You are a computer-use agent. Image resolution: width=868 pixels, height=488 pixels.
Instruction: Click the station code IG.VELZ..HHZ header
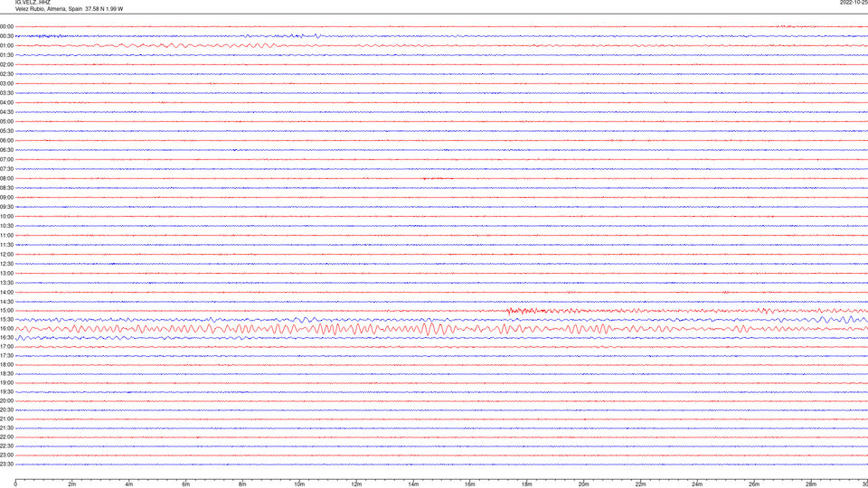[33, 2]
